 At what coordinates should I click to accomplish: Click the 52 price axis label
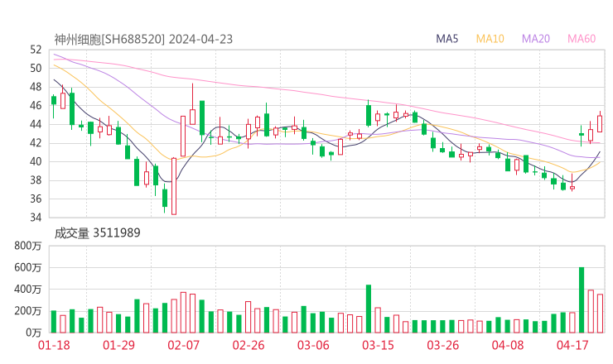[36, 50]
